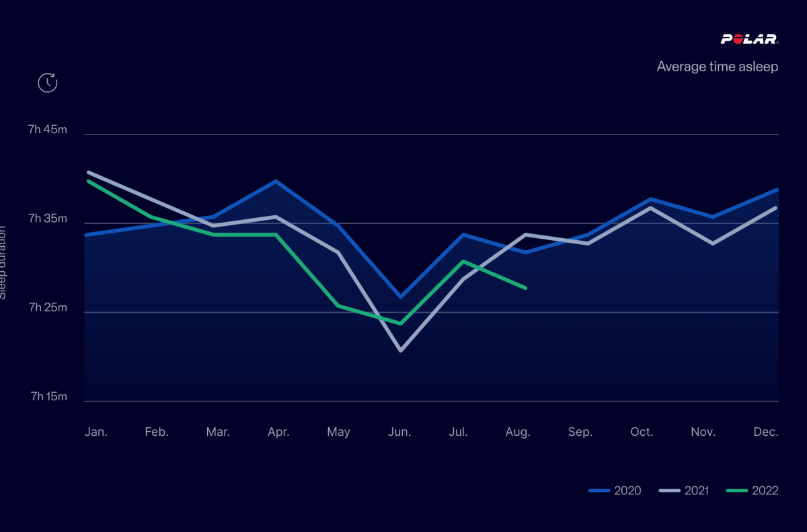Click the 2020 blue line's April peak

(x=276, y=181)
